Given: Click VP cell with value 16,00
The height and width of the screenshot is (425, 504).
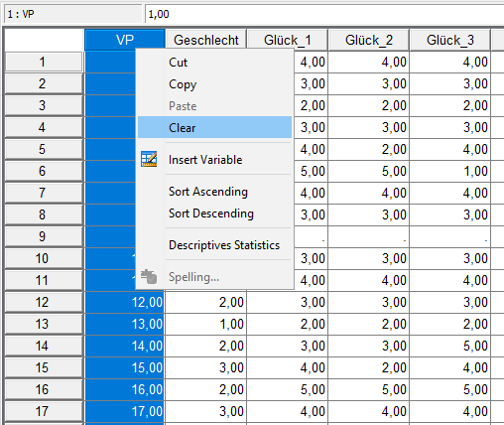Looking at the screenshot, I should coord(125,389).
